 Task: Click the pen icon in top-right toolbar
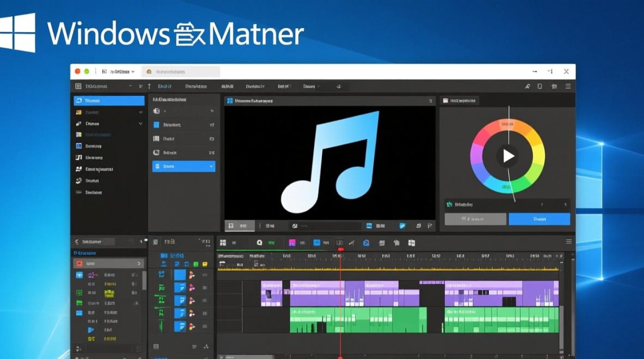(527, 86)
